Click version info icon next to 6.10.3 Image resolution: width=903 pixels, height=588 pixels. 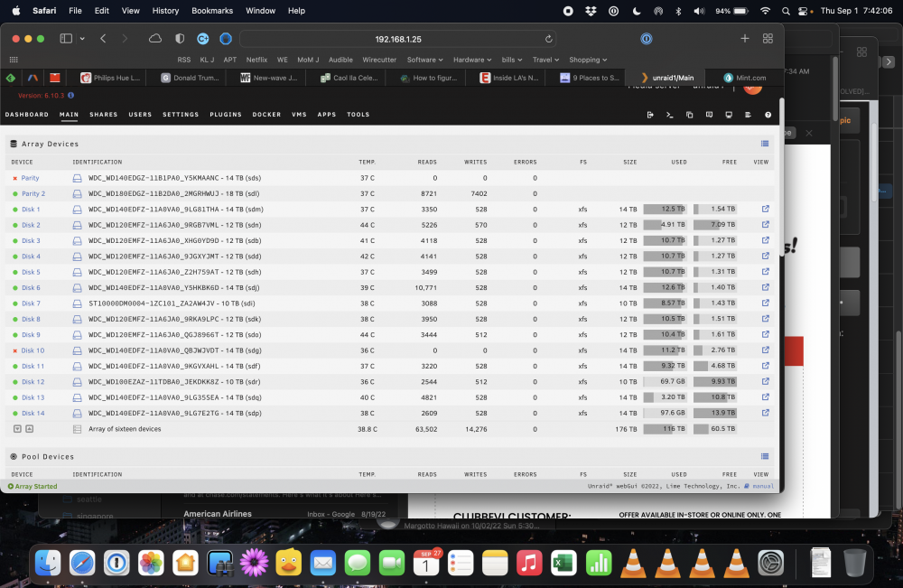(70, 96)
